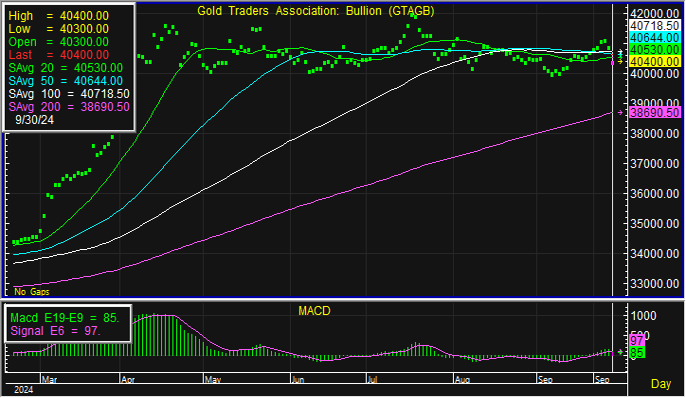Click the Day interval label

pos(661,384)
